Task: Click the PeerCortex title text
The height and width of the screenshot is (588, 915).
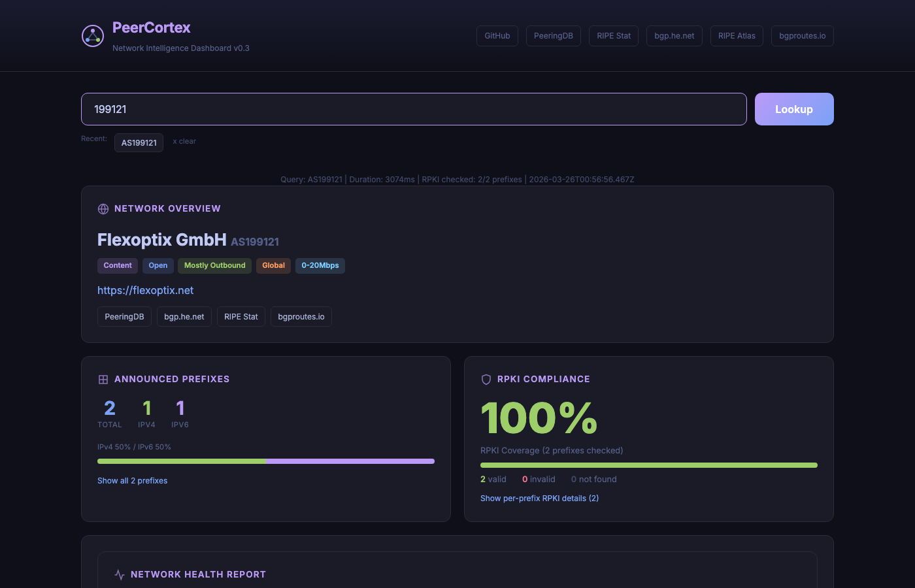Action: (x=152, y=27)
